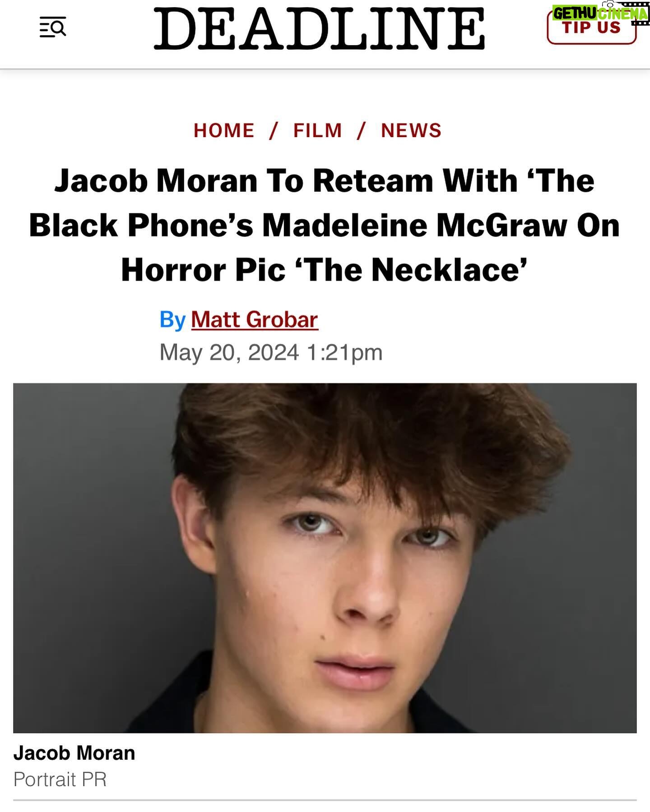Click the slash between HOME and FILM
Image resolution: width=650 pixels, height=812 pixels.
[x=274, y=131]
